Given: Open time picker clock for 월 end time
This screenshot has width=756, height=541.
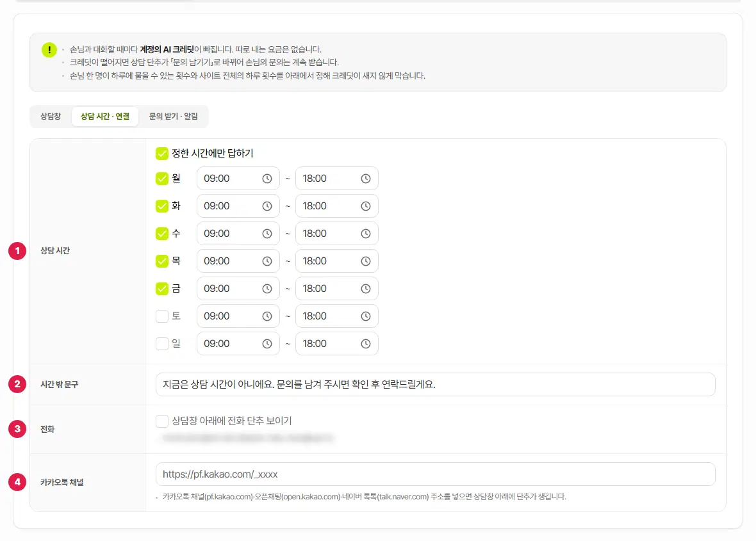Looking at the screenshot, I should click(366, 179).
